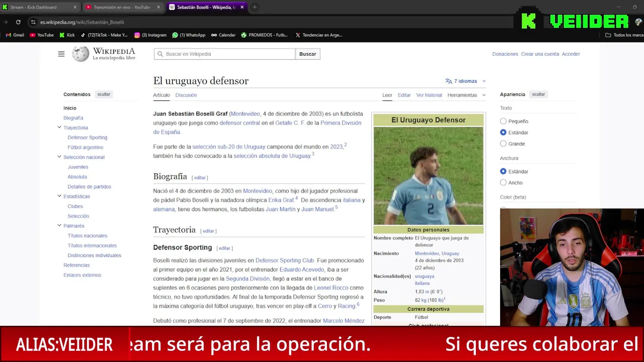Viewport: 644px width, 362px height.
Task: Open the 7 idiomas language dropdown
Action: click(465, 81)
